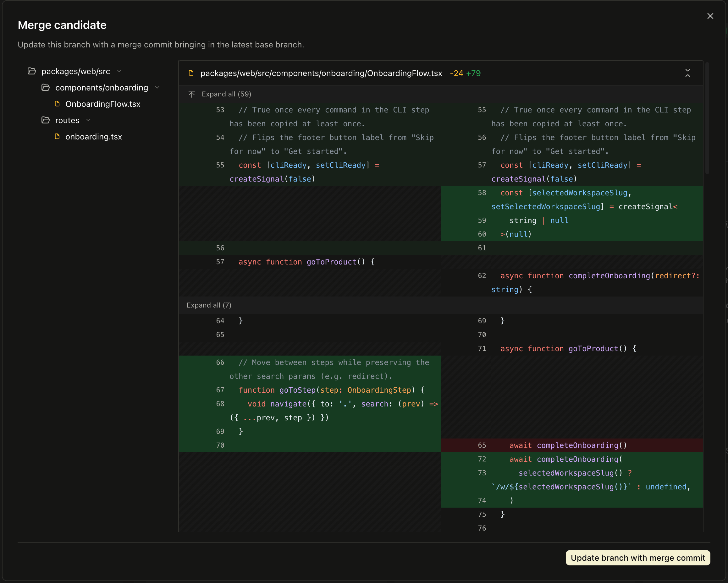Collapse the OnboardingFlow.tsx diff panel
728x583 pixels.
(x=687, y=73)
